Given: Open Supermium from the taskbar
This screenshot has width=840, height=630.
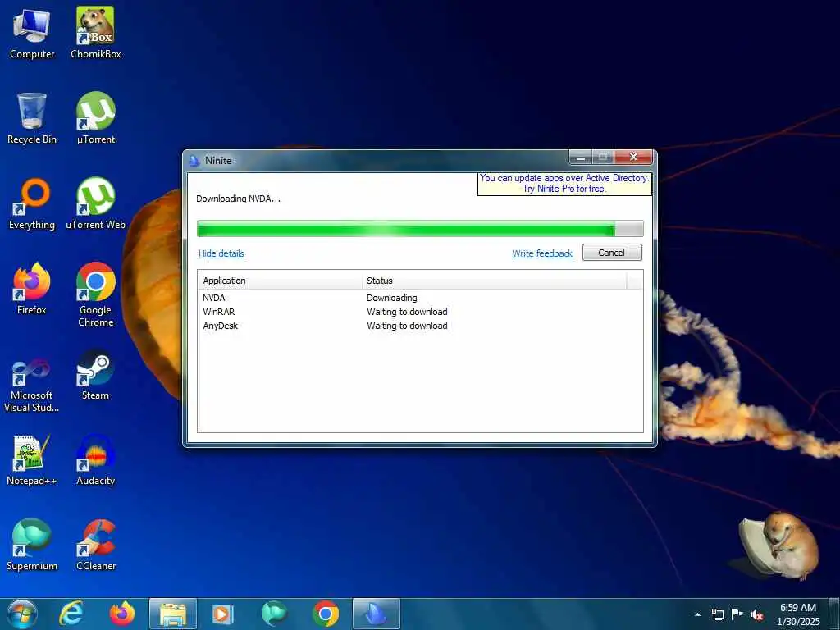Looking at the screenshot, I should pyautogui.click(x=274, y=614).
